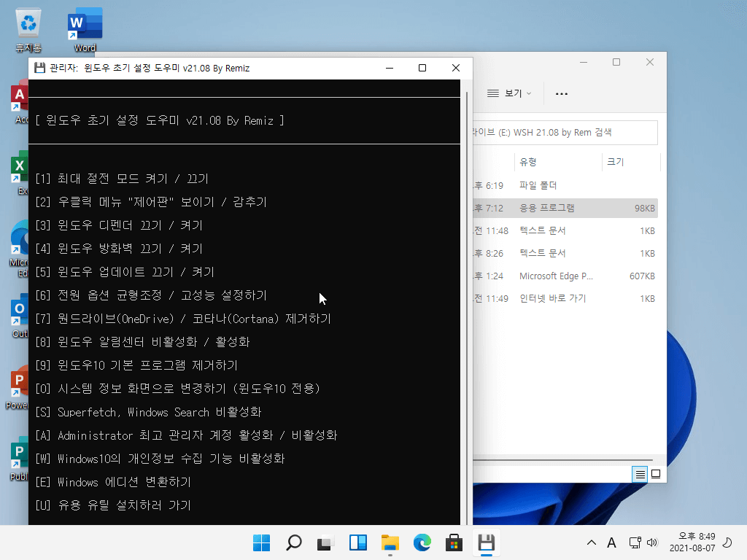The height and width of the screenshot is (560, 747).
Task: Maximize the console window
Action: pos(422,68)
